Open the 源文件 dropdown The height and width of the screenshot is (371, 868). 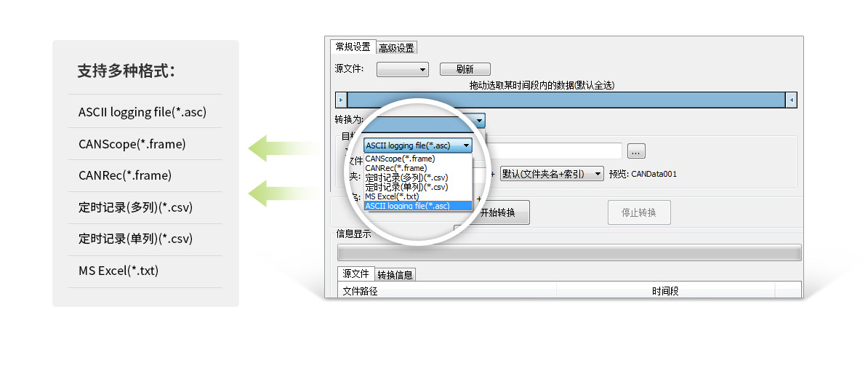click(x=403, y=69)
